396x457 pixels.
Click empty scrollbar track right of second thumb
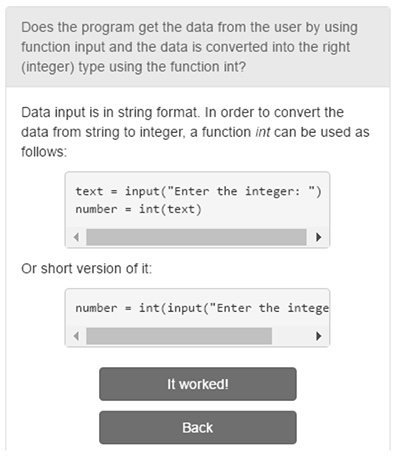pos(292,336)
